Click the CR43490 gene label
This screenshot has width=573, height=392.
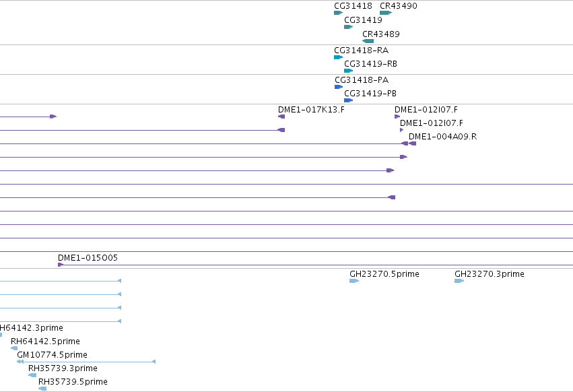click(399, 6)
